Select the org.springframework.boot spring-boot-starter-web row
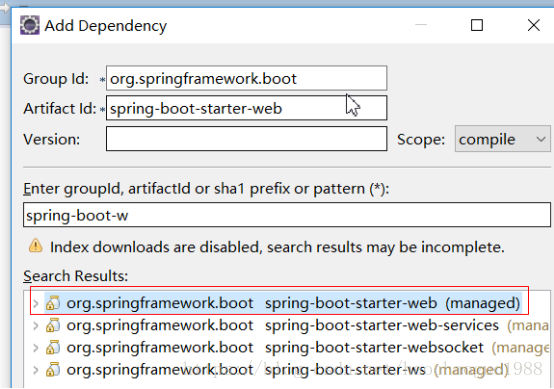The width and height of the screenshot is (554, 389). coord(283,303)
